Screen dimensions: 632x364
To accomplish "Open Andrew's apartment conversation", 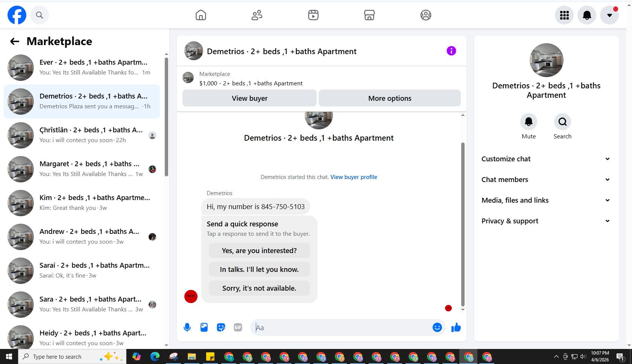I will point(82,237).
